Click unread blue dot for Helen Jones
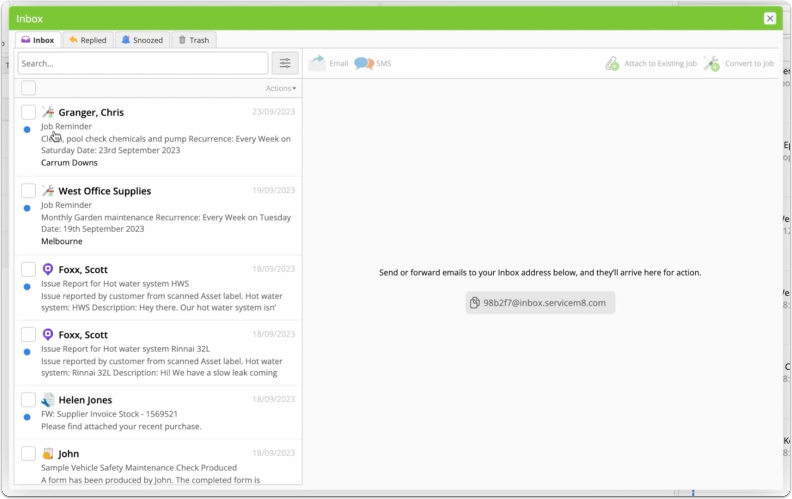This screenshot has height=499, width=792. point(27,417)
